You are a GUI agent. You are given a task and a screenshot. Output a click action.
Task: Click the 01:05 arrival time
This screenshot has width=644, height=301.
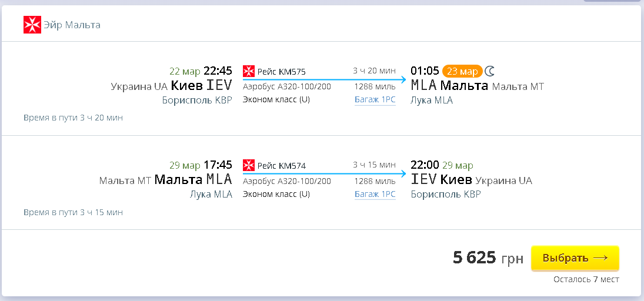tap(425, 71)
